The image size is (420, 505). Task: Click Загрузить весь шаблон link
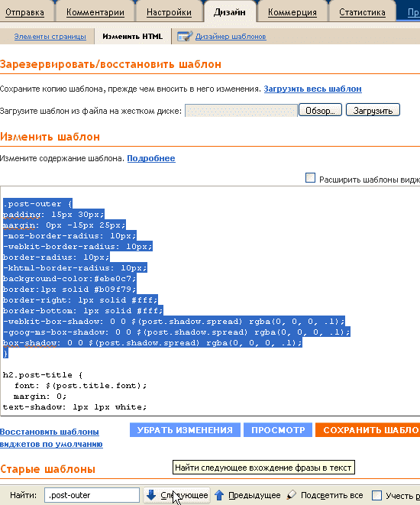(x=313, y=89)
